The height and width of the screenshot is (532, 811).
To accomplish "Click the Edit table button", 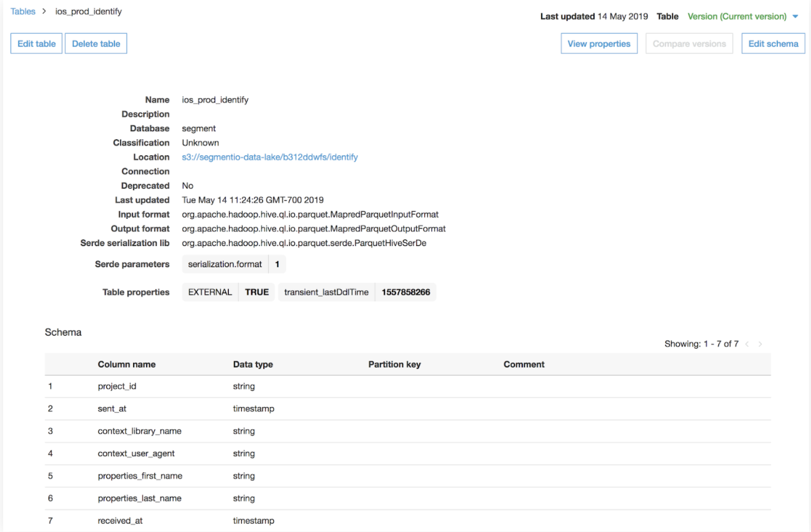I will [x=36, y=43].
